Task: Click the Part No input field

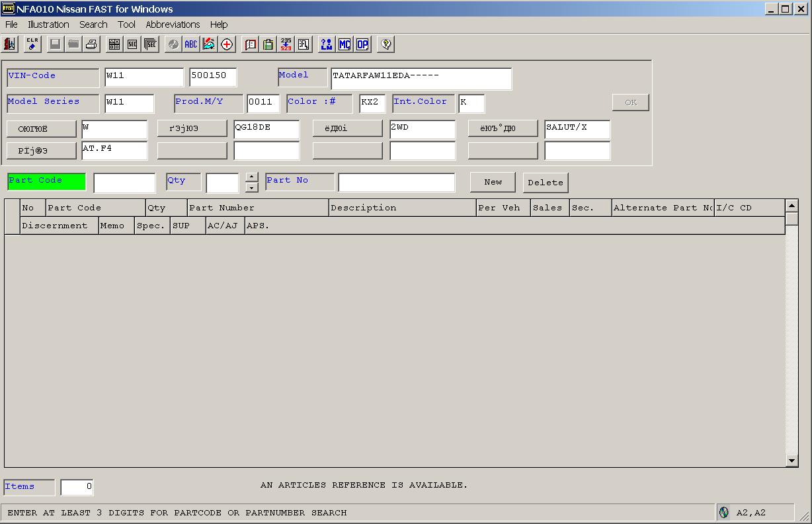Action: click(x=396, y=183)
